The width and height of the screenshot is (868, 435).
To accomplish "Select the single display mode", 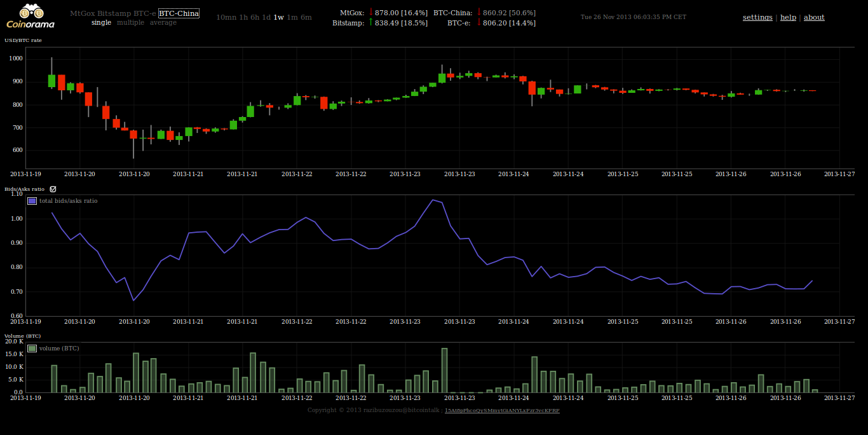I will (101, 22).
